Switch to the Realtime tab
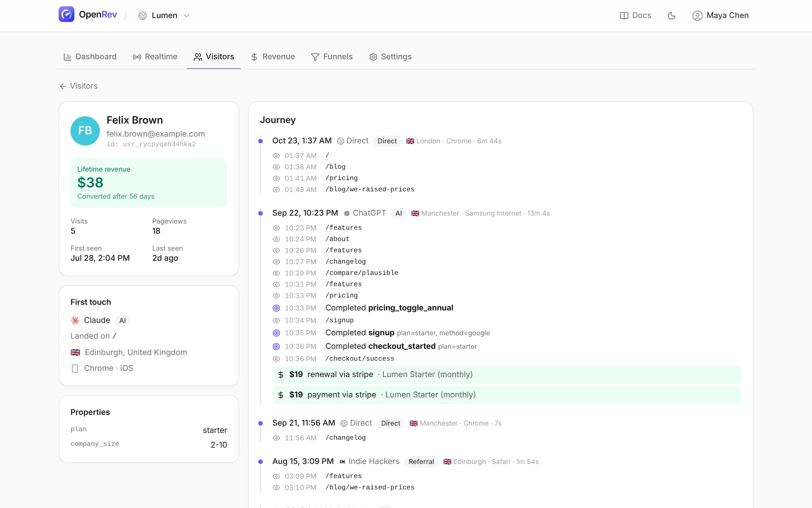Viewport: 812px width, 508px height. 155,56
